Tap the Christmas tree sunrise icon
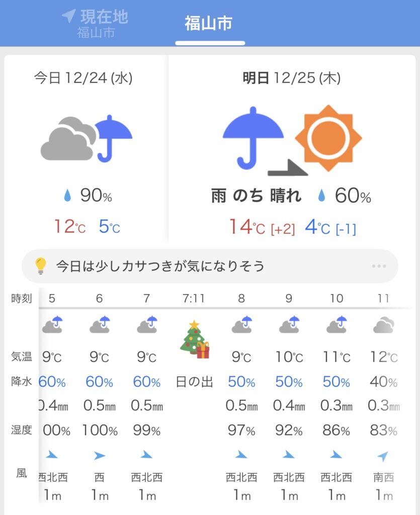420x515 pixels. click(x=194, y=339)
